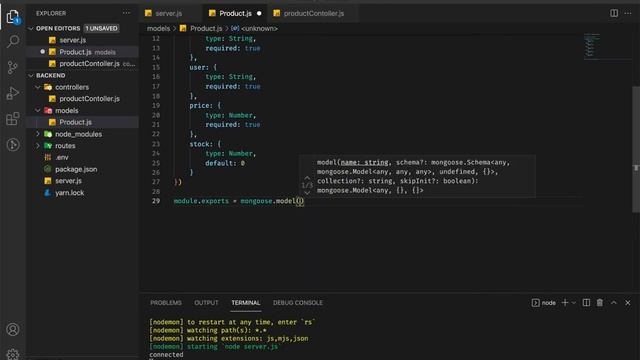640x360 pixels.
Task: Create a new terminal with plus icon
Action: (565, 302)
